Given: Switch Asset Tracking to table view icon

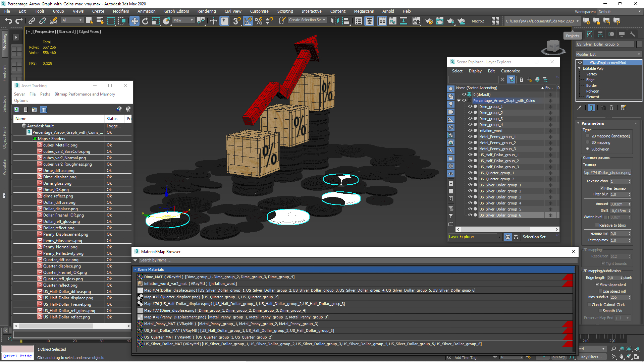Looking at the screenshot, I should [x=44, y=110].
